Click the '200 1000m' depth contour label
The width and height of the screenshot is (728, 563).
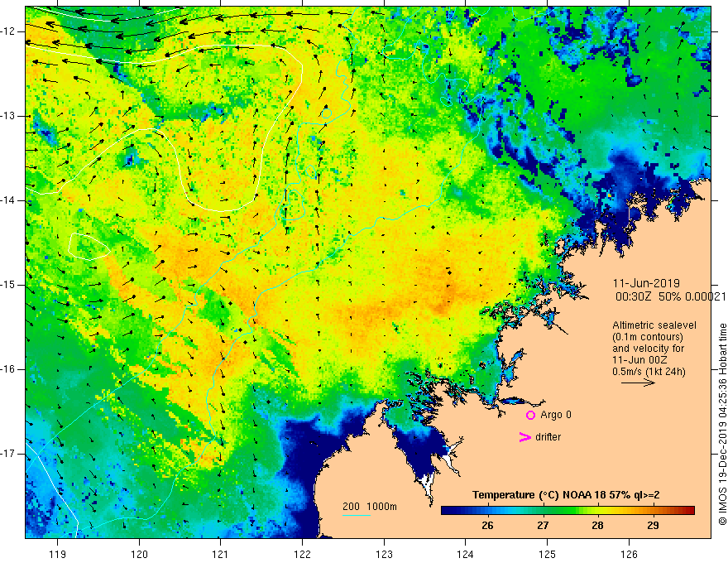pyautogui.click(x=370, y=507)
